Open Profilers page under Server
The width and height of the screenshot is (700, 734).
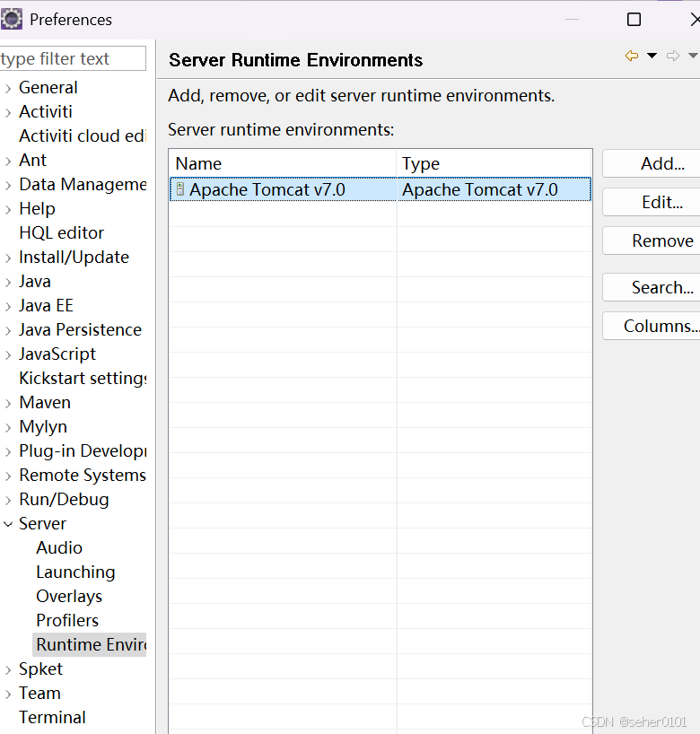coord(67,620)
